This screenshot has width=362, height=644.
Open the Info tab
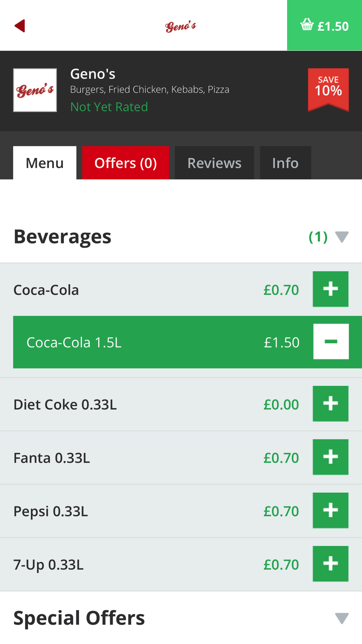pyautogui.click(x=285, y=163)
